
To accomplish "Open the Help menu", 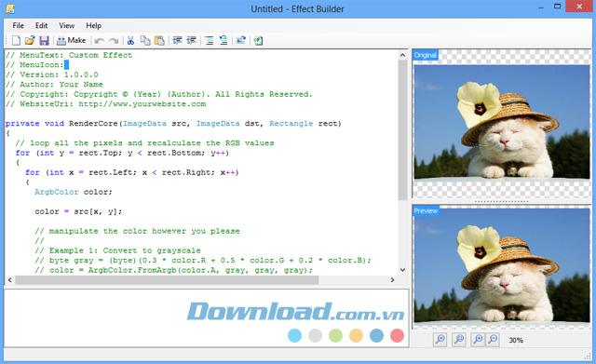I will (93, 25).
